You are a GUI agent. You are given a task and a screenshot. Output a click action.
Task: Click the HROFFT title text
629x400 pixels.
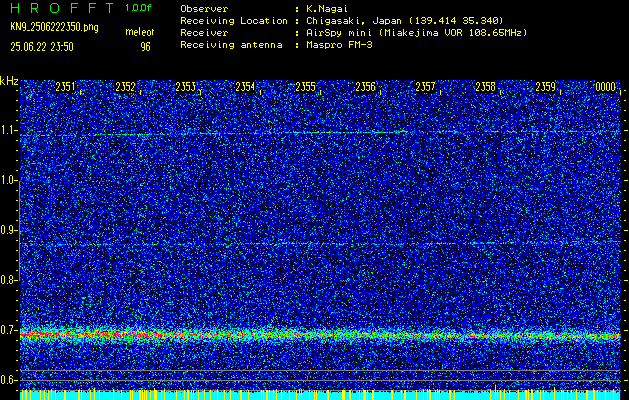(x=63, y=8)
